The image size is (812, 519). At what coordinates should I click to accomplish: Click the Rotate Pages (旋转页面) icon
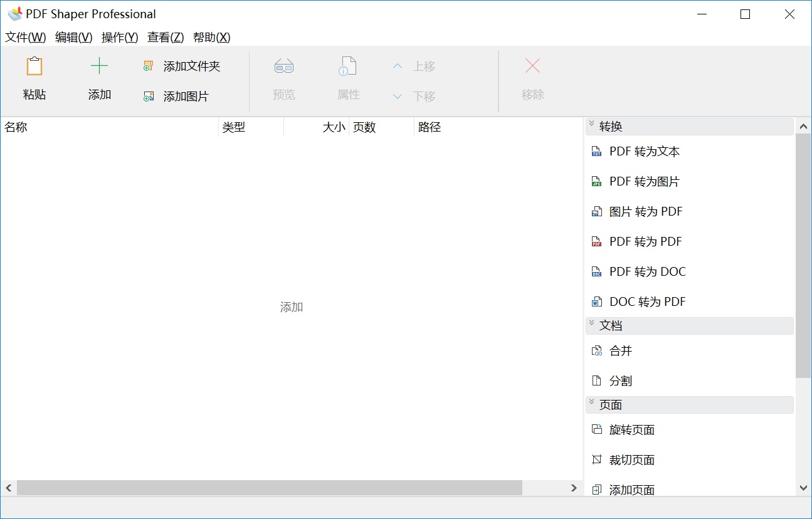click(596, 429)
